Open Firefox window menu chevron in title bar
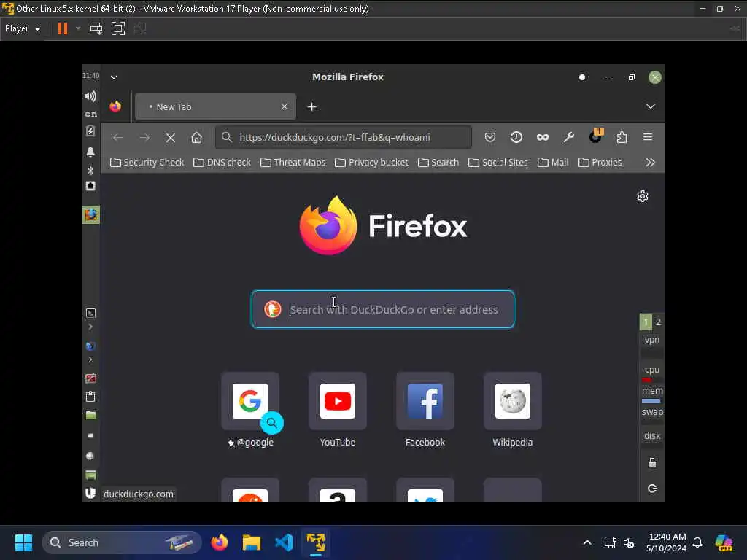 pos(114,77)
